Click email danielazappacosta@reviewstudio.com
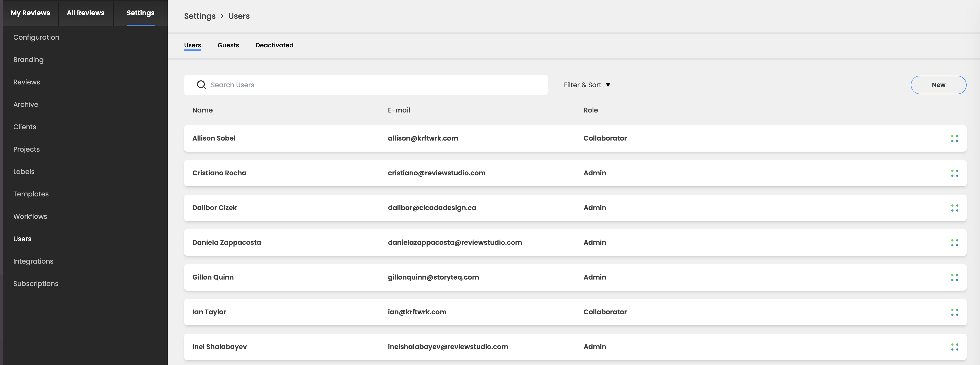The width and height of the screenshot is (980, 365). tap(455, 242)
